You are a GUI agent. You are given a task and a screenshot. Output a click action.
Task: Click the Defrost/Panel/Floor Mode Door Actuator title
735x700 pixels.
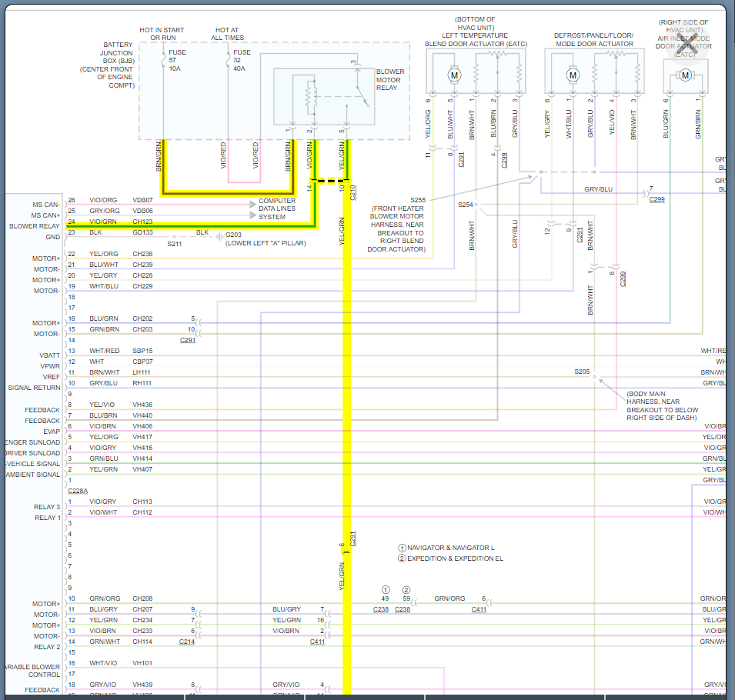point(594,39)
